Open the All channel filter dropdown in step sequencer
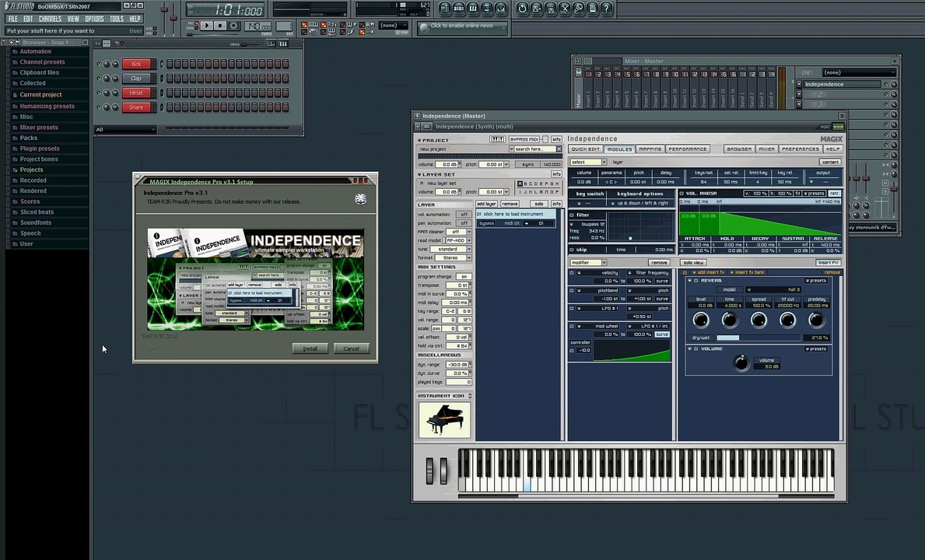 (x=126, y=130)
